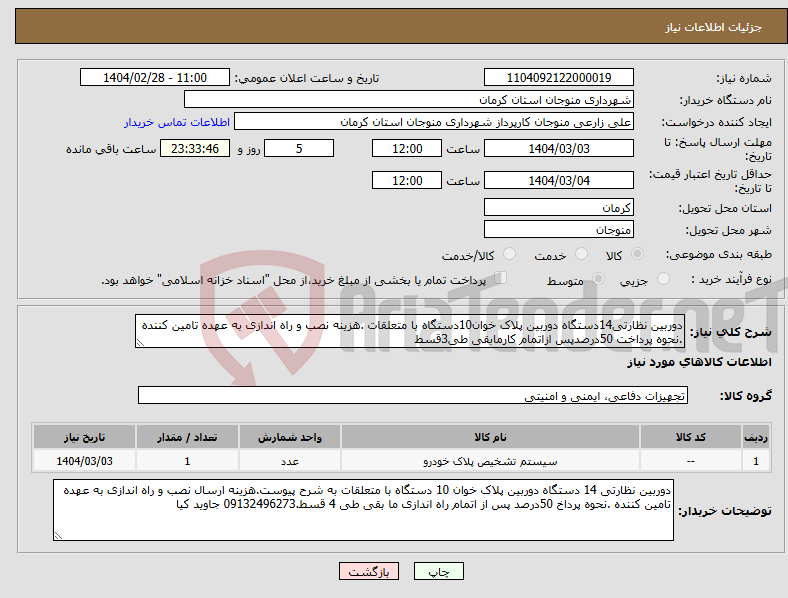Select the کالا/خدمت radio button
788x598 pixels.
pos(509,254)
